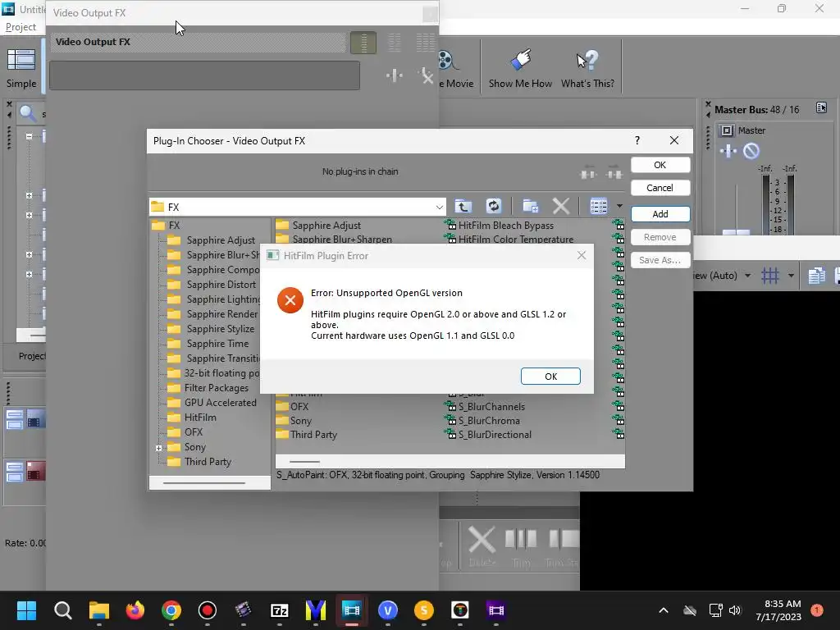Click the Make Movie toolbar icon
The width and height of the screenshot is (840, 630).
pyautogui.click(x=455, y=69)
